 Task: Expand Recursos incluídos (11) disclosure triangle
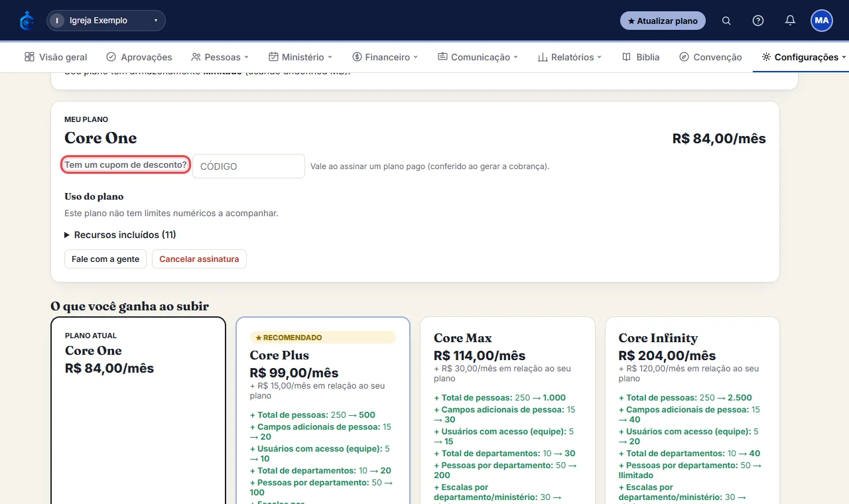pyautogui.click(x=67, y=235)
